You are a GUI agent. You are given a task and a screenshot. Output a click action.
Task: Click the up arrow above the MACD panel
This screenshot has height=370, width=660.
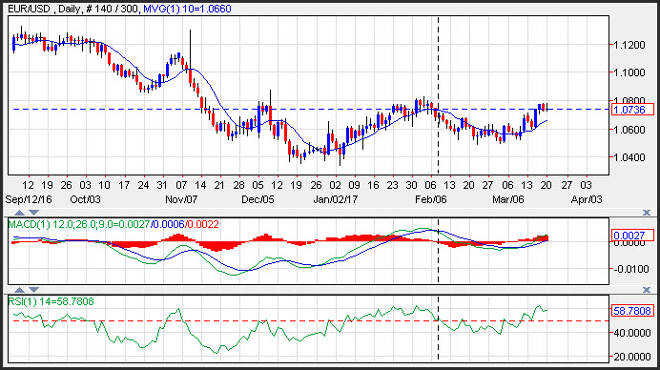pos(19,213)
